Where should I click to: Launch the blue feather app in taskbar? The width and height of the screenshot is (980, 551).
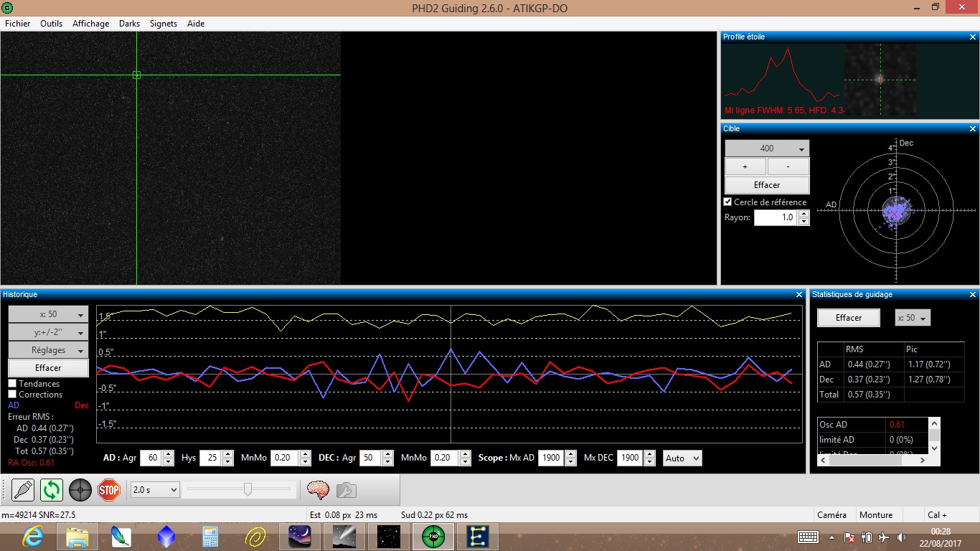(x=121, y=537)
